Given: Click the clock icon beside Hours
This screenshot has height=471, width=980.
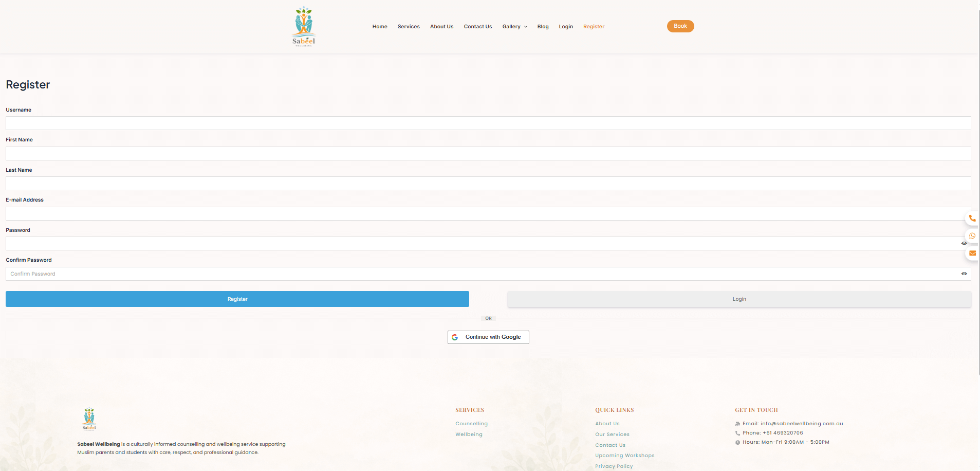Looking at the screenshot, I should (x=737, y=442).
